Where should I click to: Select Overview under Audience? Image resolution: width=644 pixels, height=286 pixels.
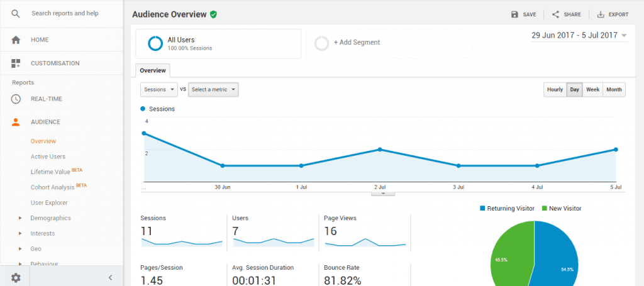[x=43, y=141]
